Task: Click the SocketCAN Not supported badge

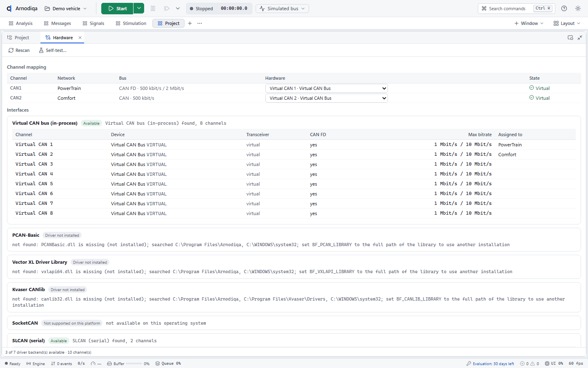Action: [72, 323]
